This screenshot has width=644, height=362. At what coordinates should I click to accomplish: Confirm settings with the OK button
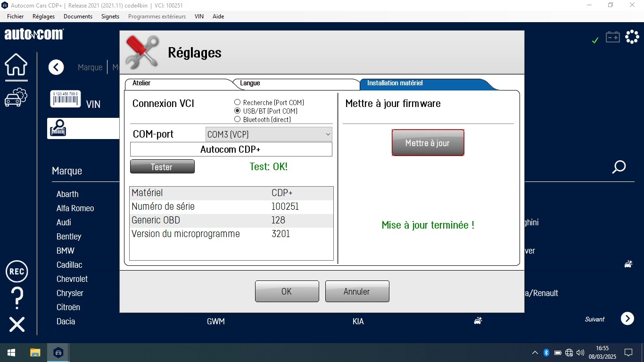pos(287,291)
